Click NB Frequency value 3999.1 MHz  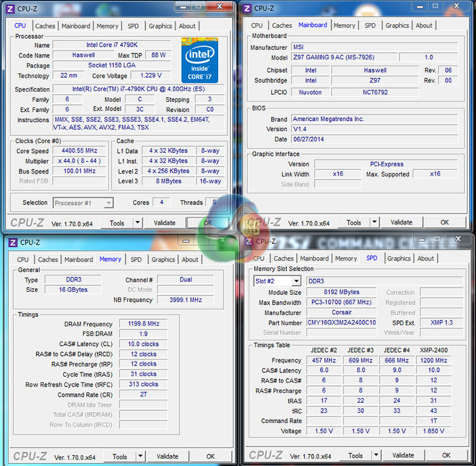(186, 300)
